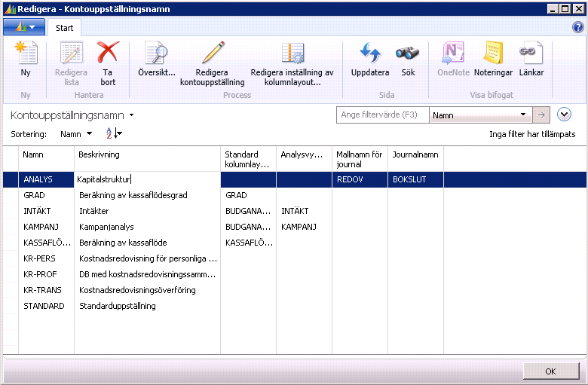Minimize the Redigera window
Image resolution: width=588 pixels, height=385 pixels.
click(x=553, y=8)
